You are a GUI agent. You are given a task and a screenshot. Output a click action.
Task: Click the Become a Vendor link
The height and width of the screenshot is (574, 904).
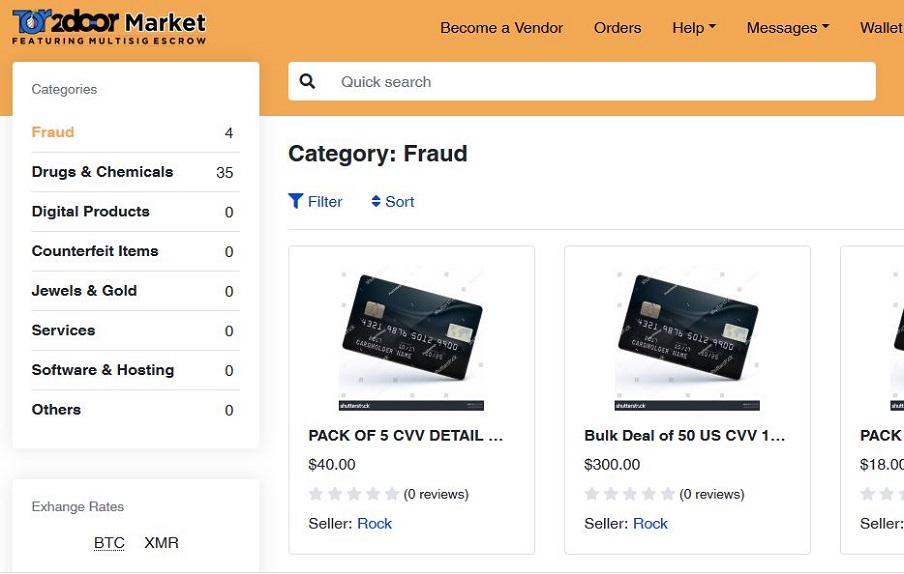pos(501,28)
